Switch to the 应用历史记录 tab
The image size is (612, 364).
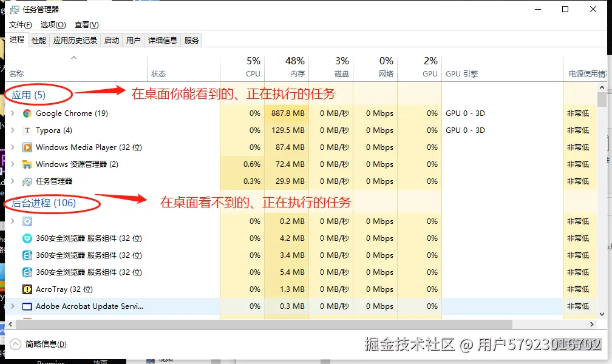[75, 40]
